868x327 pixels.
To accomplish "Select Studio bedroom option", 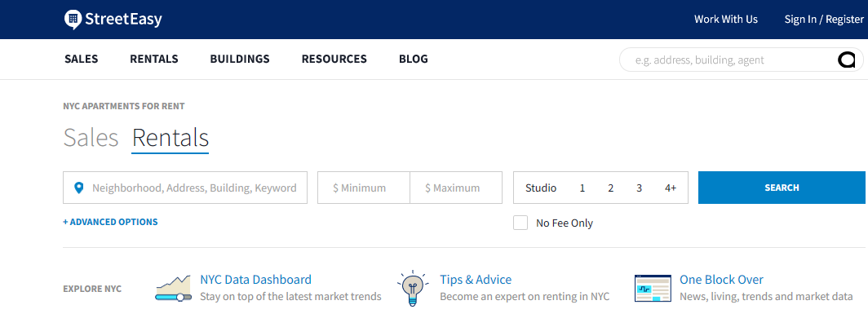I will 541,188.
